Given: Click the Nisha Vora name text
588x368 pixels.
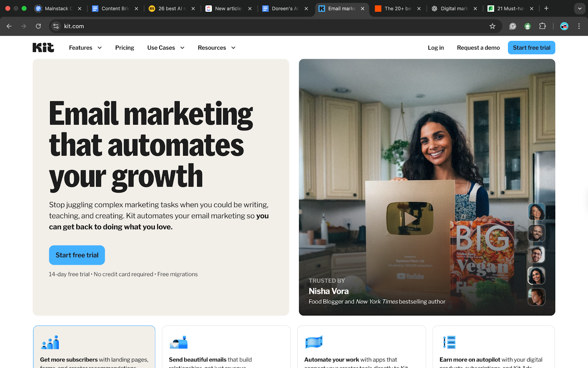Looking at the screenshot, I should click(x=329, y=291).
